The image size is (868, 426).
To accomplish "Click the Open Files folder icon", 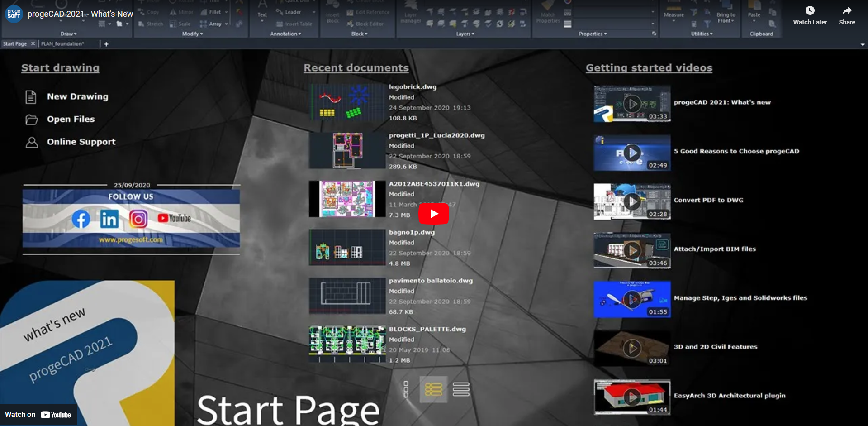I will point(31,120).
